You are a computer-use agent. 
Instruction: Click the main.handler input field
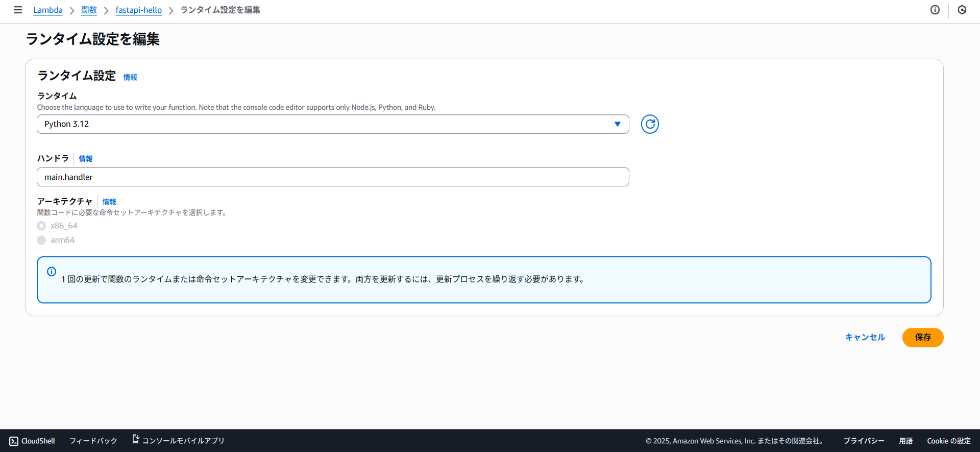click(333, 177)
